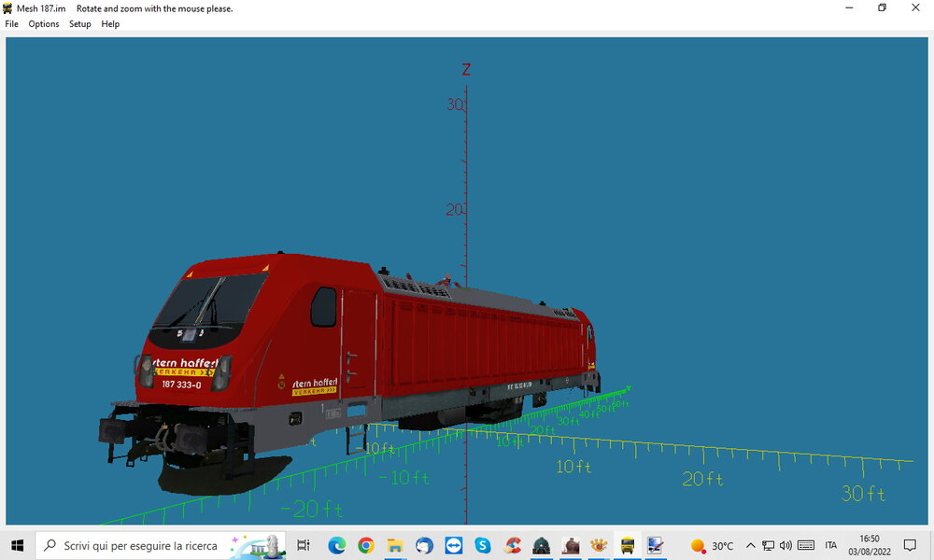Screen dimensions: 934x560
Task: Launch Google Chrome from the taskbar
Action: (366, 545)
